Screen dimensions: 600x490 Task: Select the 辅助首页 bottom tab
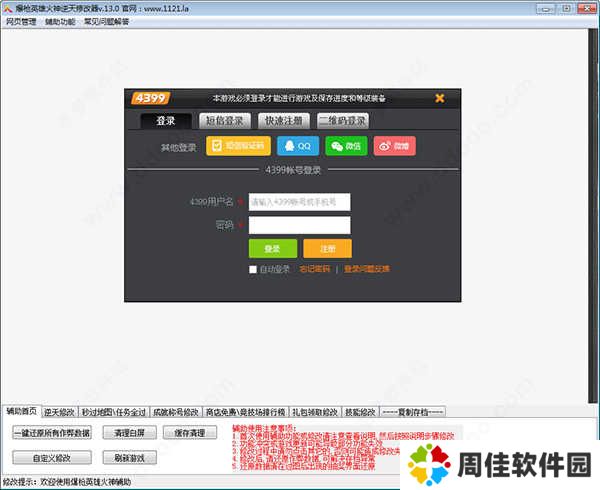click(x=21, y=411)
